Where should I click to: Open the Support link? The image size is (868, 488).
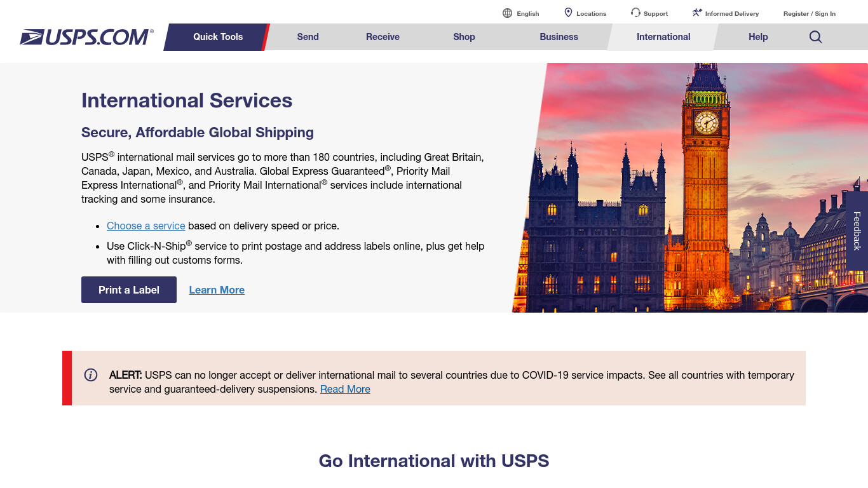coord(656,13)
